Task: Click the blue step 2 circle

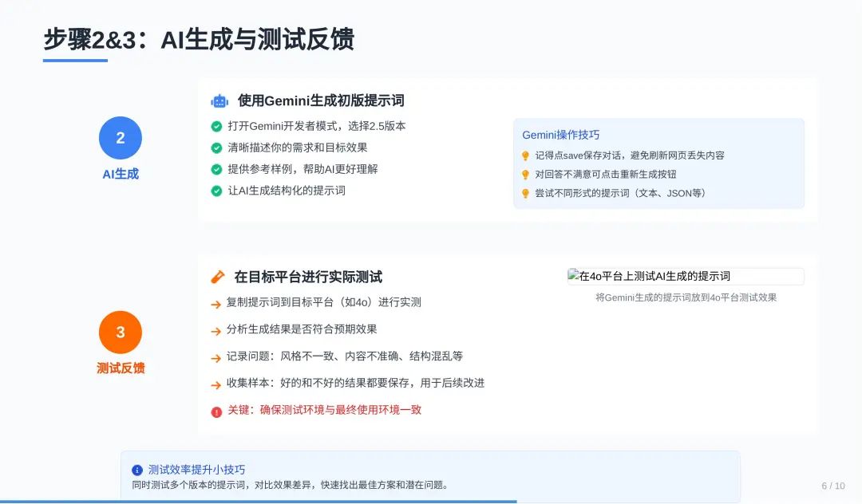Action: coord(121,138)
